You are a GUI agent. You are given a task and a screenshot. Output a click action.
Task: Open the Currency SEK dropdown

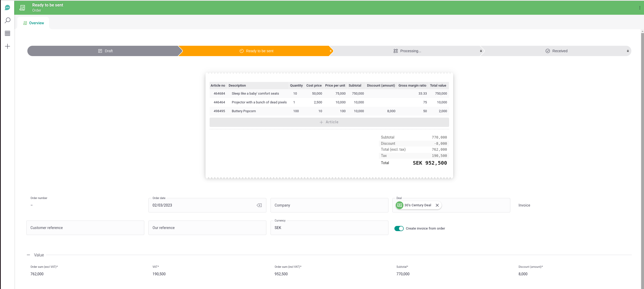[x=329, y=228]
